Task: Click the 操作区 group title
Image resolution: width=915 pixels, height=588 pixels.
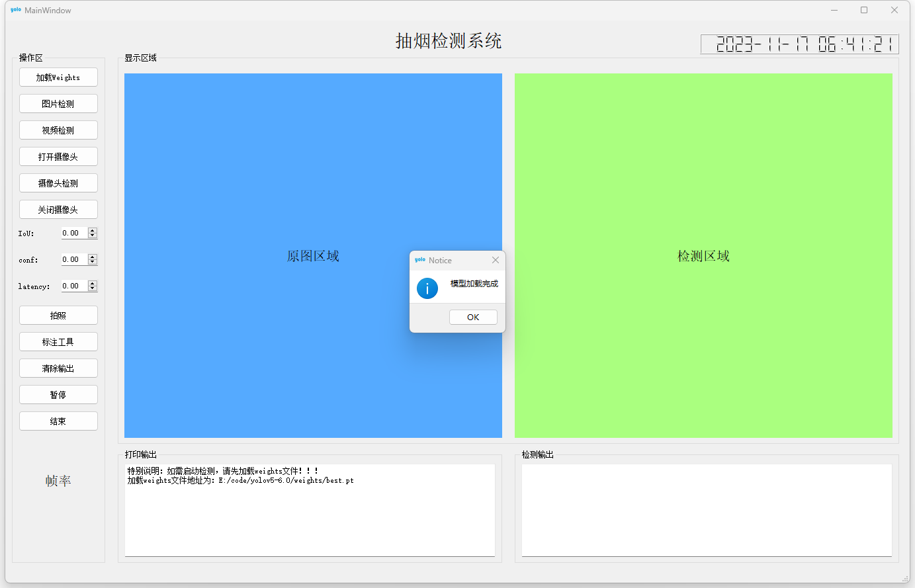Action: pyautogui.click(x=30, y=58)
